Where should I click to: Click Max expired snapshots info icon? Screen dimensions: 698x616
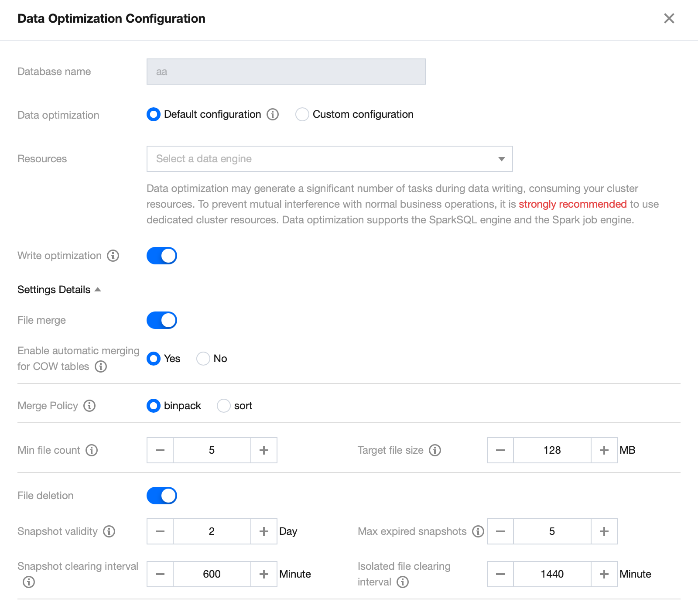pos(478,531)
